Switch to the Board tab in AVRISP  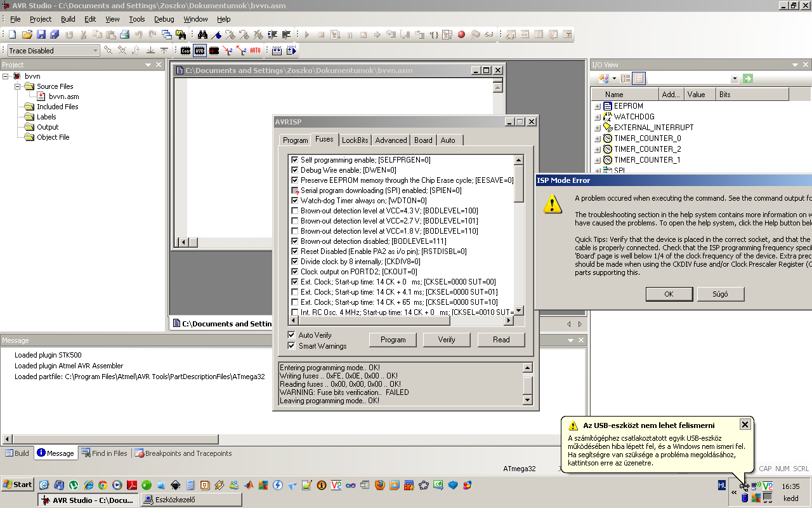pyautogui.click(x=423, y=140)
